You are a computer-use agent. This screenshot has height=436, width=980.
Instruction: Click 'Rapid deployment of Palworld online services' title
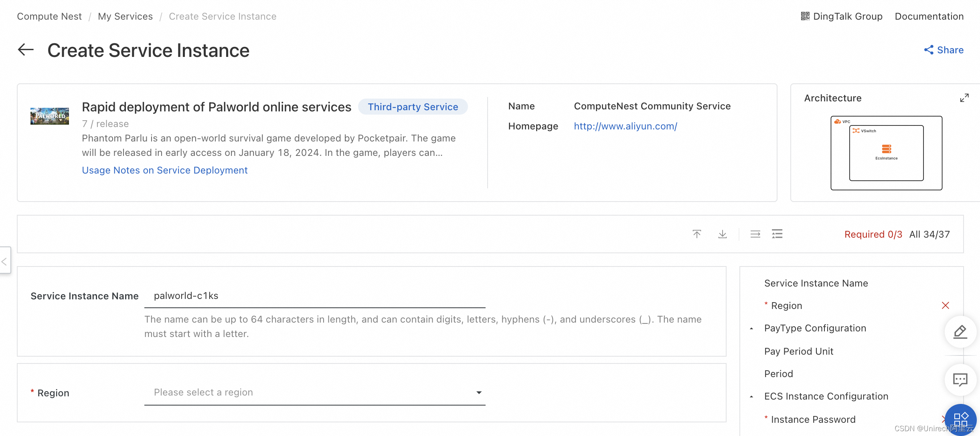click(x=217, y=107)
